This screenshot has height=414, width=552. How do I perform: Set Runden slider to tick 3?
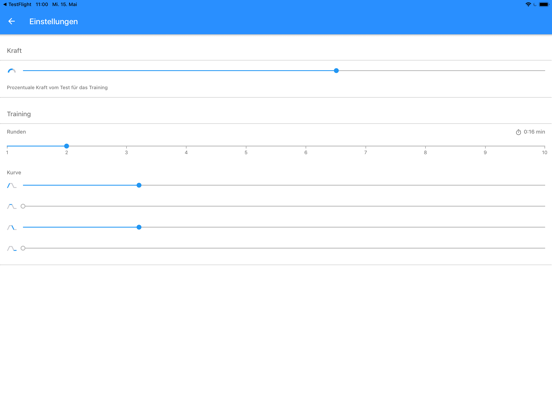point(126,146)
